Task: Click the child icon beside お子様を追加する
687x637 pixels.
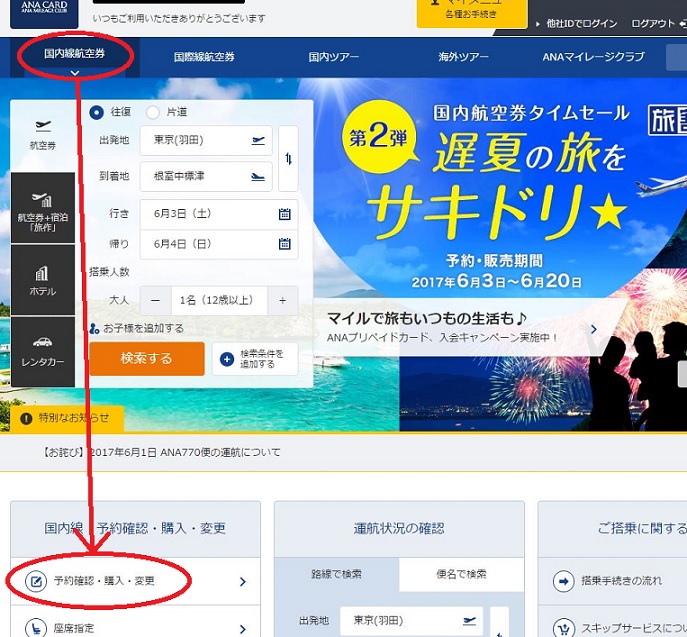Action: 94,329
